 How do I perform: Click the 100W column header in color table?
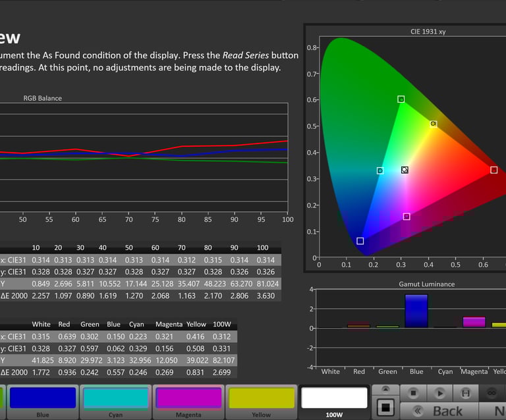(221, 325)
